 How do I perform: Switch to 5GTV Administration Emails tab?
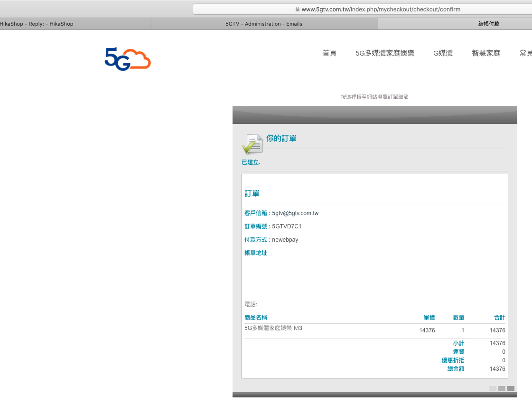263,24
